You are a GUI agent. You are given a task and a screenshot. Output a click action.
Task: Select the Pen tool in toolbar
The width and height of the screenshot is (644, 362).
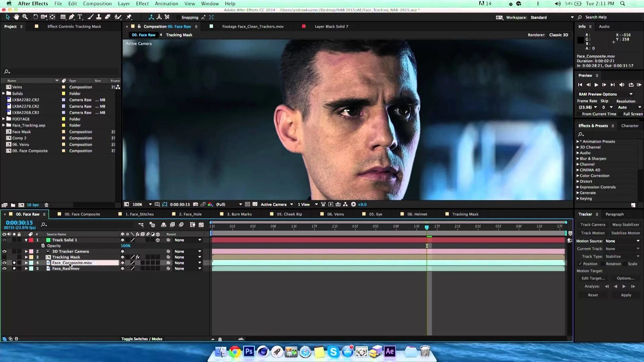[71, 17]
